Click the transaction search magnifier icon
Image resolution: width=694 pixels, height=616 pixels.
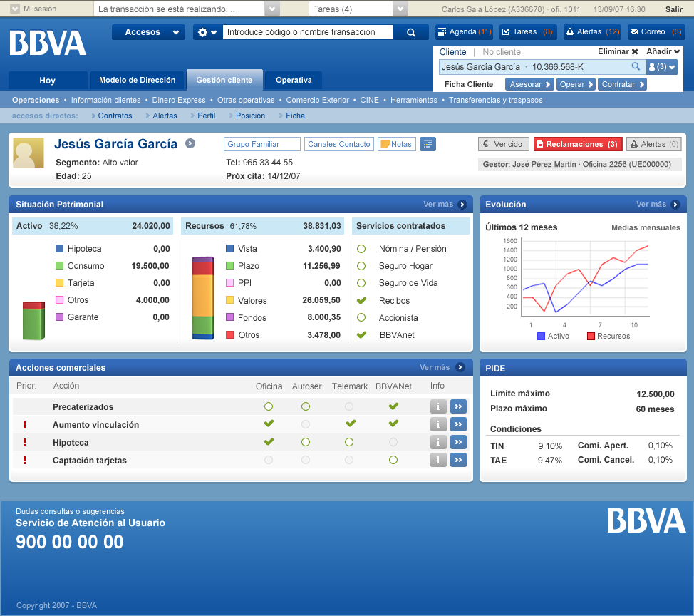410,32
